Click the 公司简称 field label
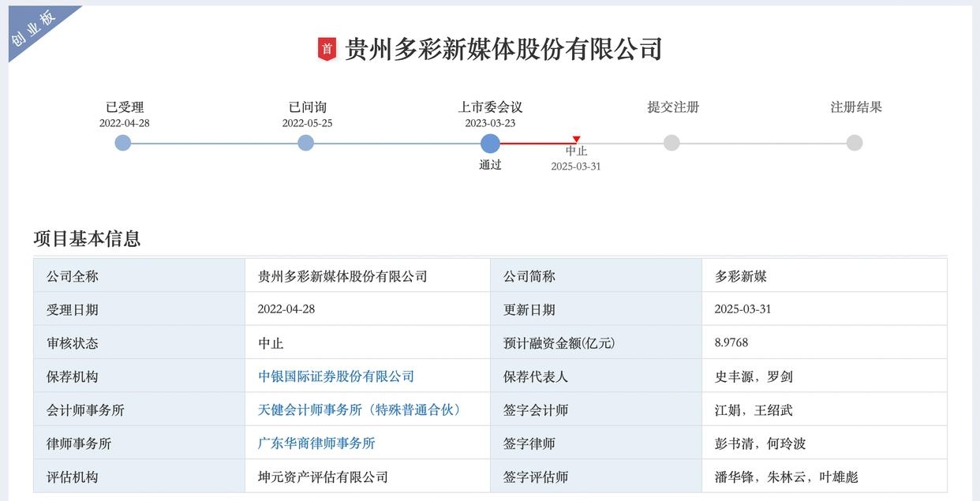Viewport: 980px width, 501px height. (529, 276)
